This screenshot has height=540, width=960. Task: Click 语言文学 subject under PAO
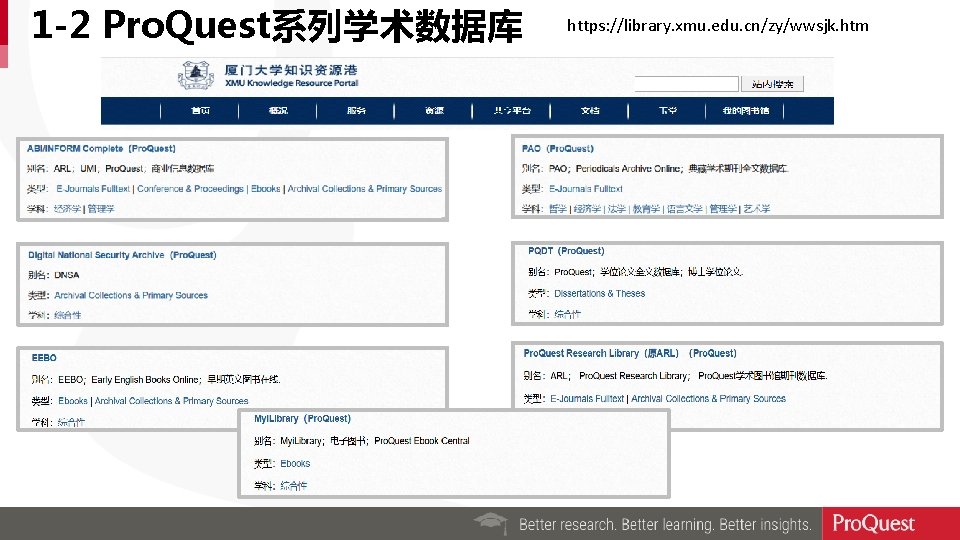(x=684, y=209)
